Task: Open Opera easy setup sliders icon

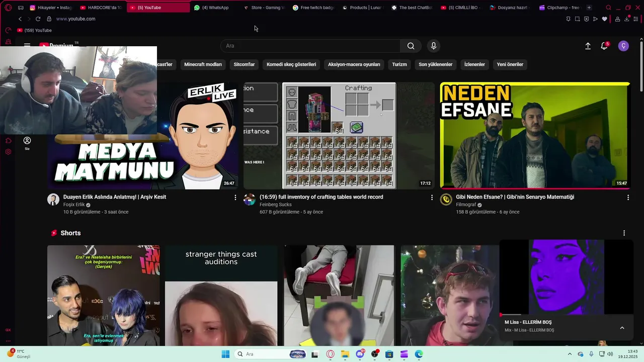Action: (x=636, y=19)
